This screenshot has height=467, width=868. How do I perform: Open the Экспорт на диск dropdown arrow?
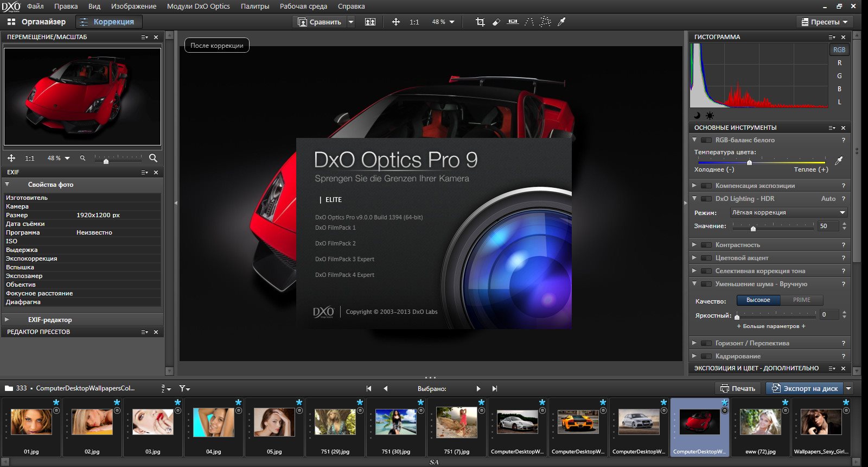point(848,388)
